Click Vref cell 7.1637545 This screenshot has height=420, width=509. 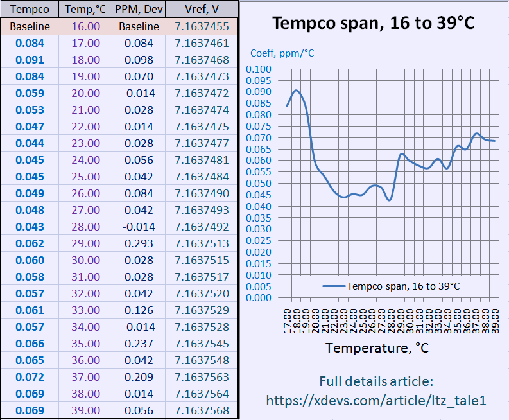202,344
